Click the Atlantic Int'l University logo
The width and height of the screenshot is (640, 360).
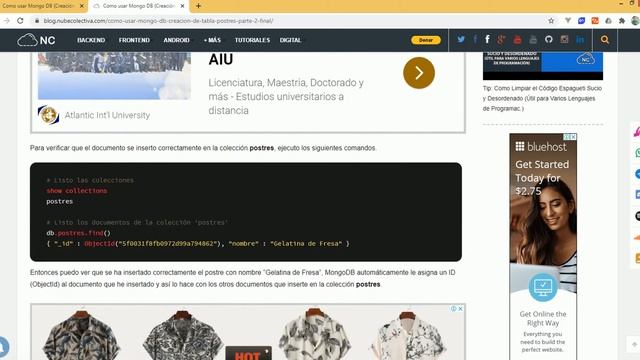(48, 115)
